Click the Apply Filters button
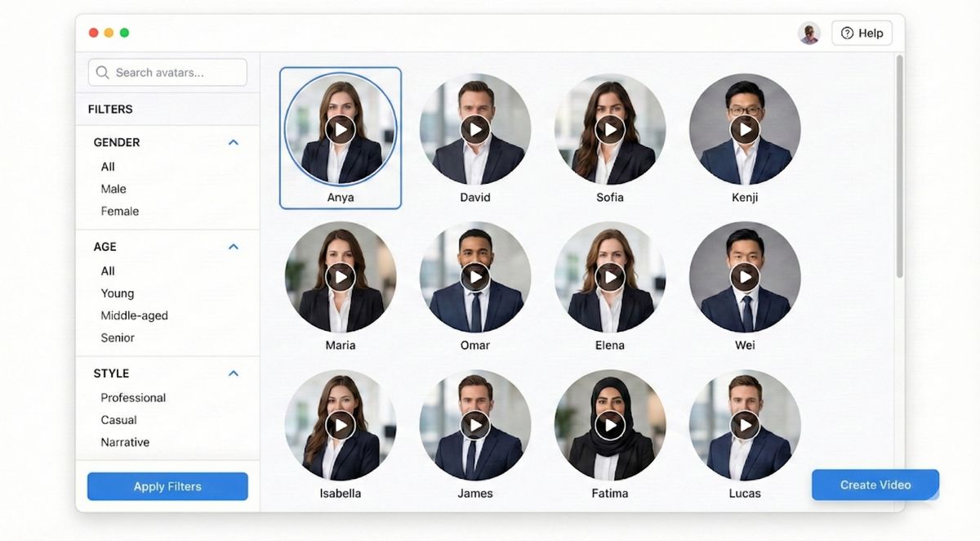980x541 pixels. click(x=167, y=486)
